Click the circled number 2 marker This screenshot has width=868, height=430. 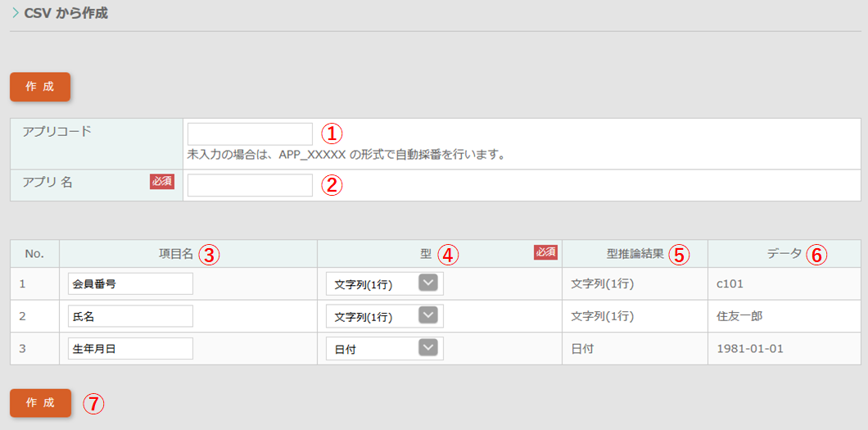[330, 185]
